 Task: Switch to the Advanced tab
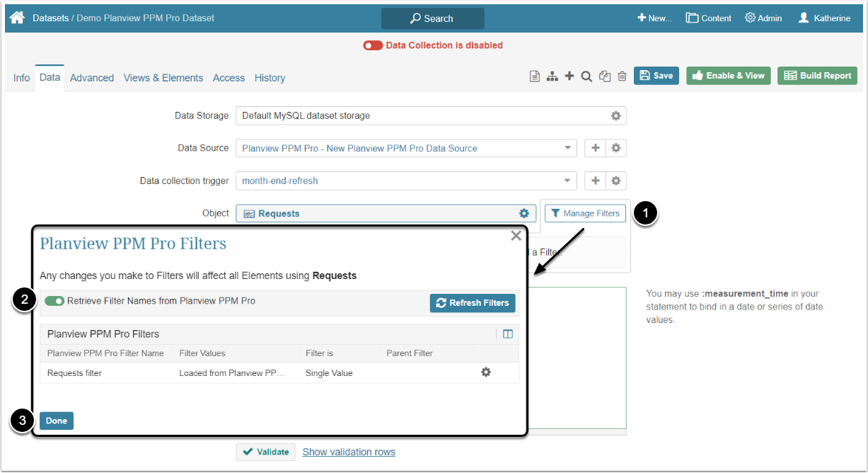coord(92,78)
